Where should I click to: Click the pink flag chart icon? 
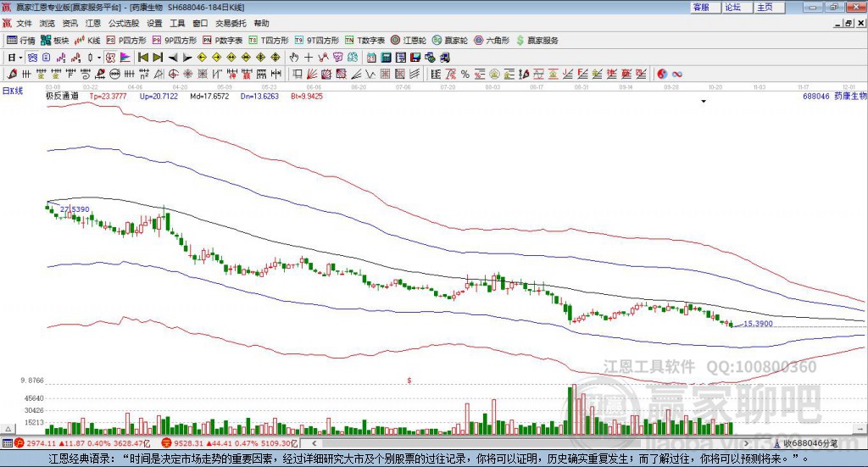tap(125, 58)
